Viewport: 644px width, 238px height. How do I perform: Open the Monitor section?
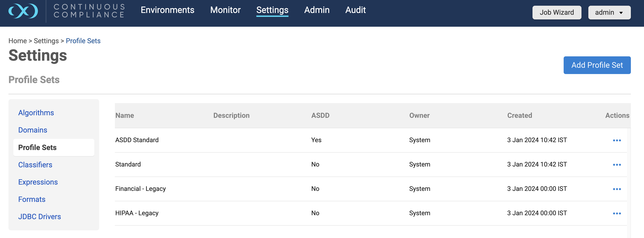pyautogui.click(x=225, y=10)
